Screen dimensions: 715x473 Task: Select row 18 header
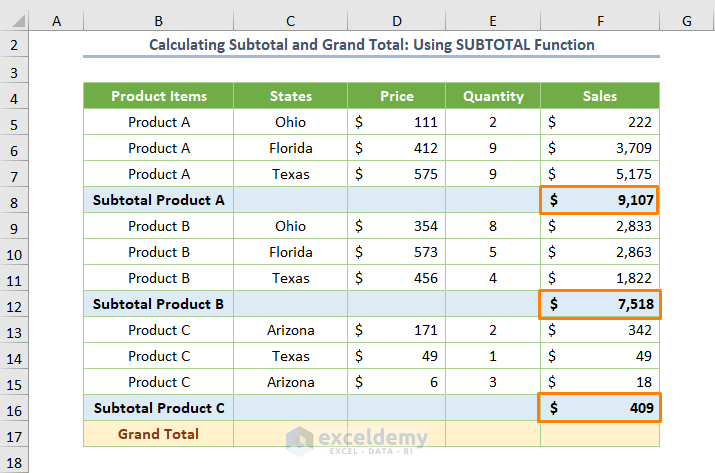pos(14,461)
